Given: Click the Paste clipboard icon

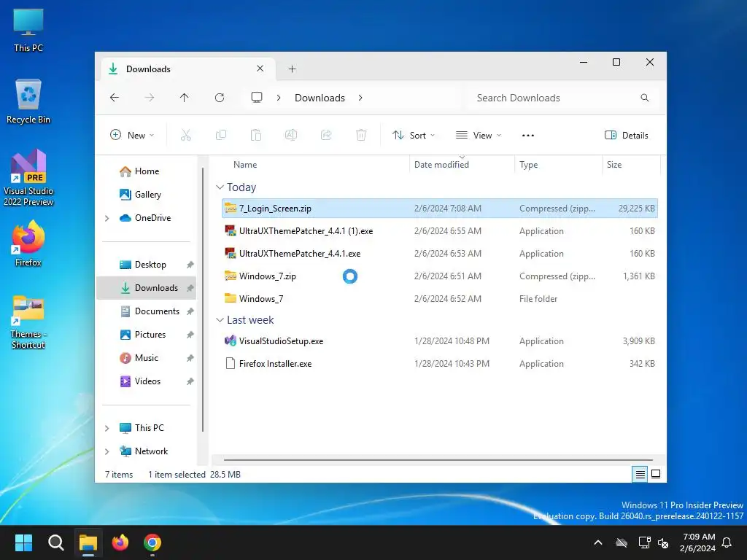Looking at the screenshot, I should coord(256,135).
